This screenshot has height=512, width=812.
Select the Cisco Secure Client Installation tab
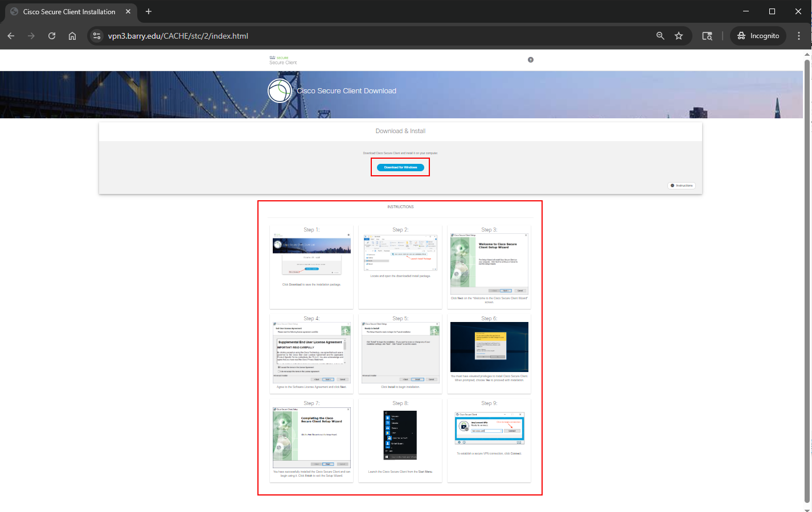(x=69, y=11)
